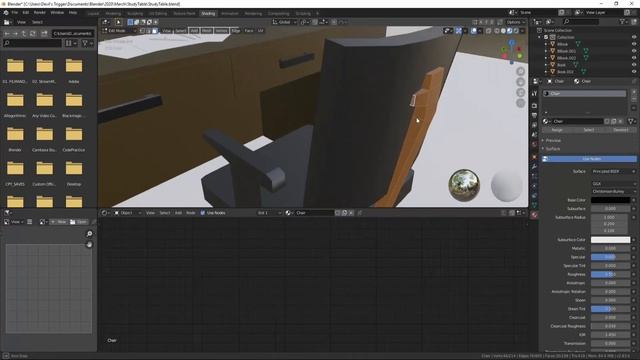
Task: Open the Help menu
Action: pyautogui.click(x=73, y=13)
